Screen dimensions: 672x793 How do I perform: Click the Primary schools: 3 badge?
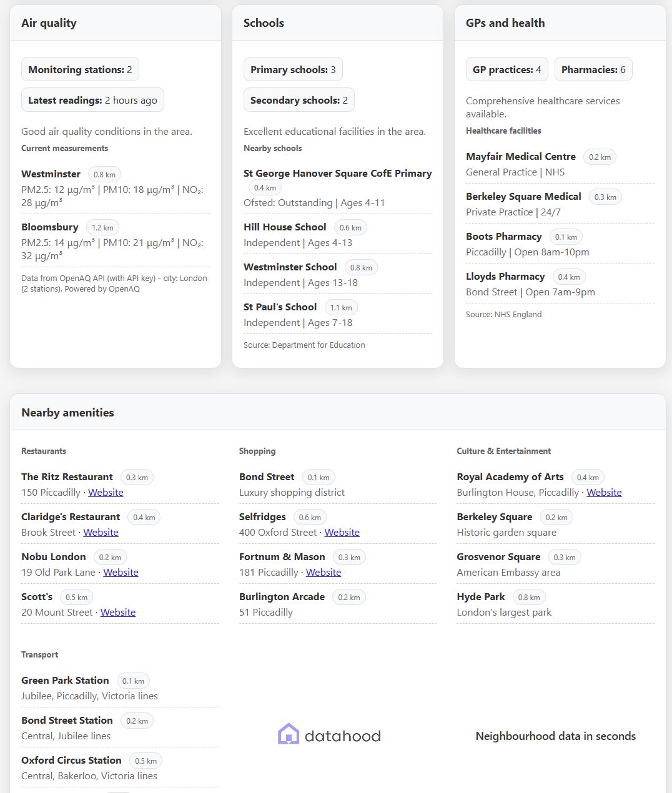(293, 69)
